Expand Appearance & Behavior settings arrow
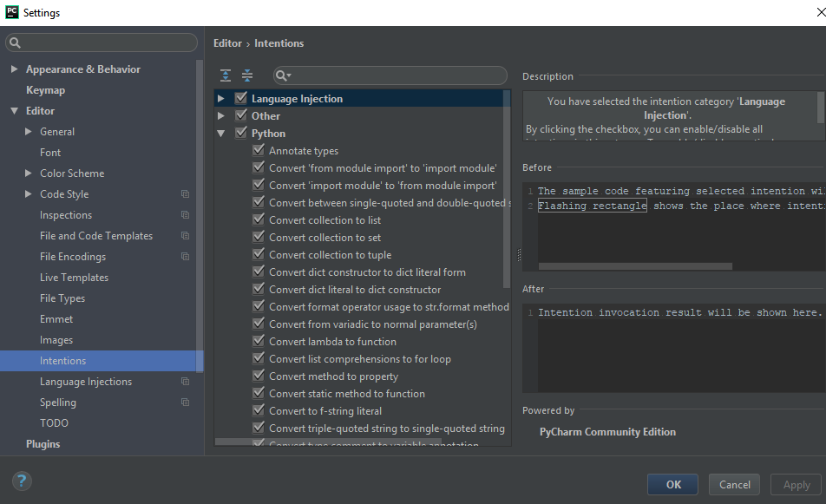 tap(14, 69)
